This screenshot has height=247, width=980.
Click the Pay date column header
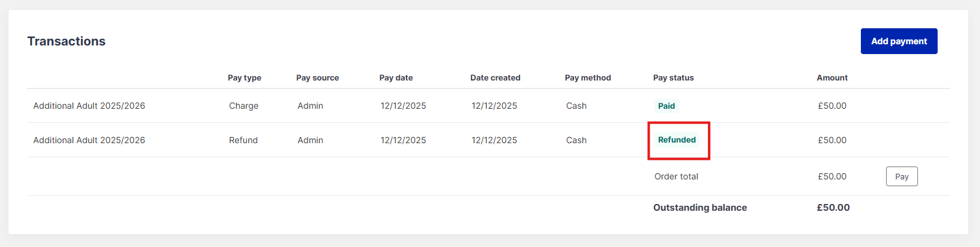tap(396, 78)
